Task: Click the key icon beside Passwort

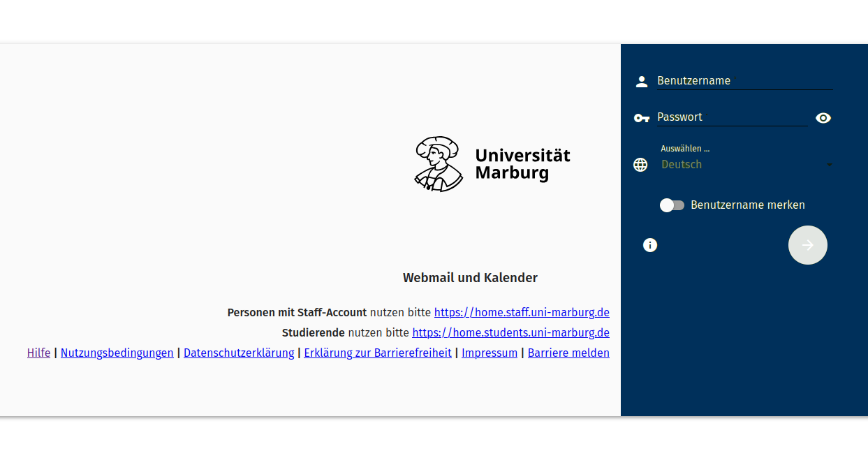Action: [x=641, y=118]
